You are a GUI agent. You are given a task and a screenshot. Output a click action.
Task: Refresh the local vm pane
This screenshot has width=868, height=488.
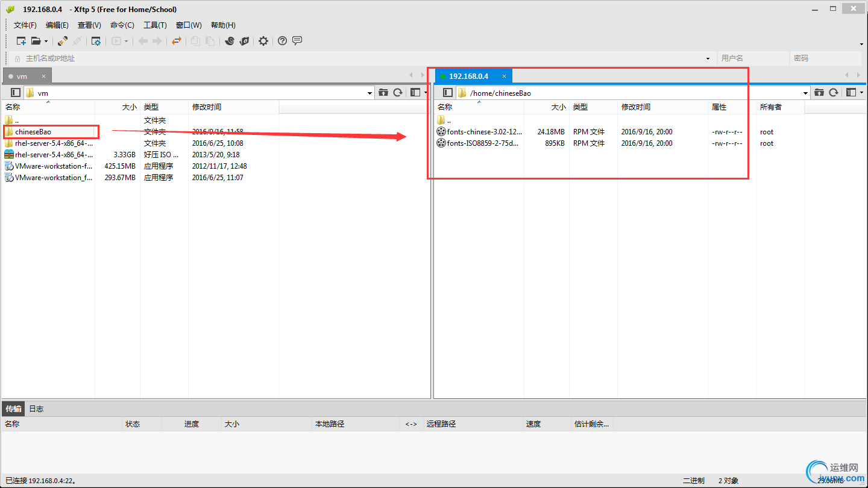click(398, 93)
